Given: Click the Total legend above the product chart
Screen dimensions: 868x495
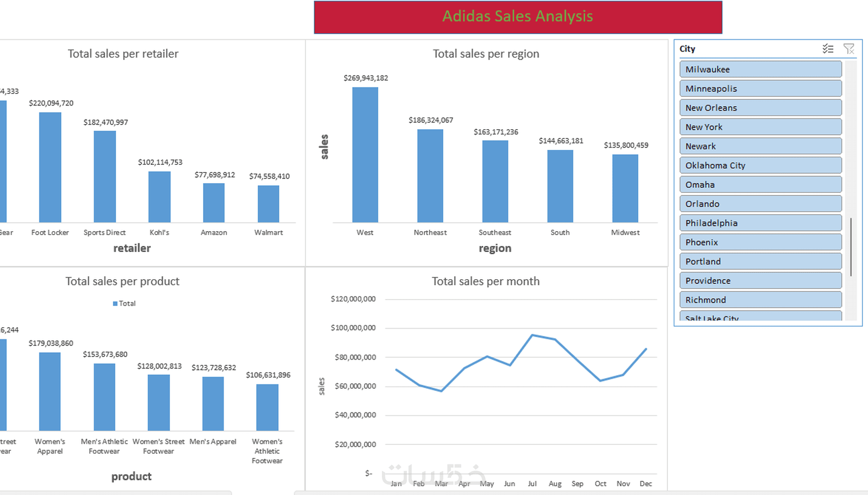Looking at the screenshot, I should (123, 303).
